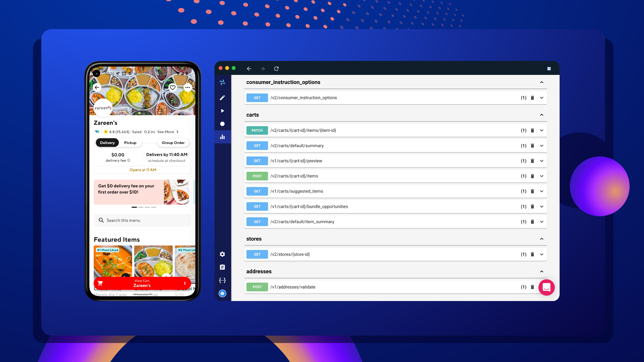Open the bar chart analytics icon
The image size is (644, 362).
click(222, 137)
